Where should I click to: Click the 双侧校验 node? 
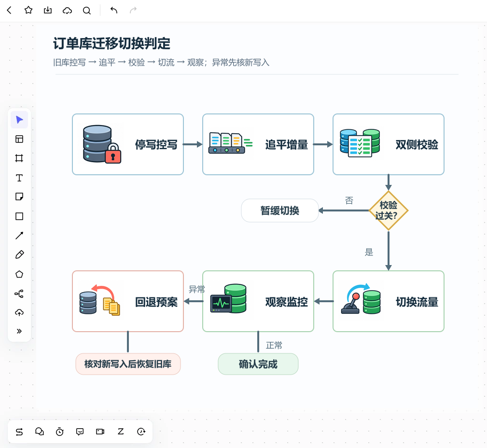[x=389, y=144]
